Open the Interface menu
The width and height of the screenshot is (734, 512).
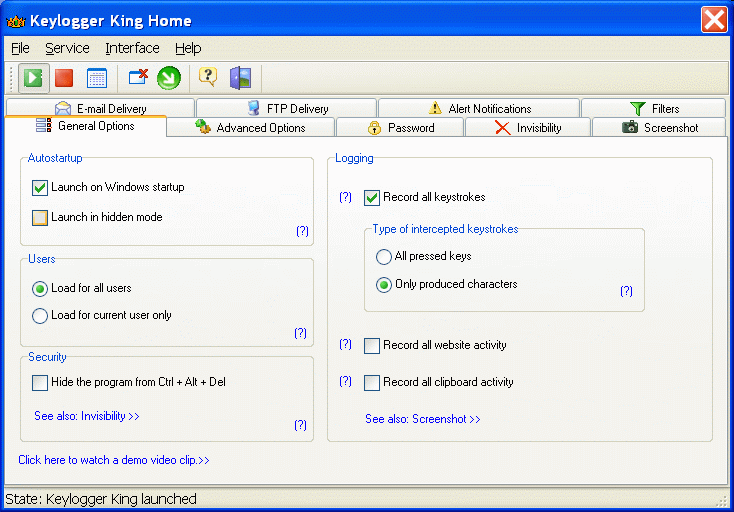point(132,48)
